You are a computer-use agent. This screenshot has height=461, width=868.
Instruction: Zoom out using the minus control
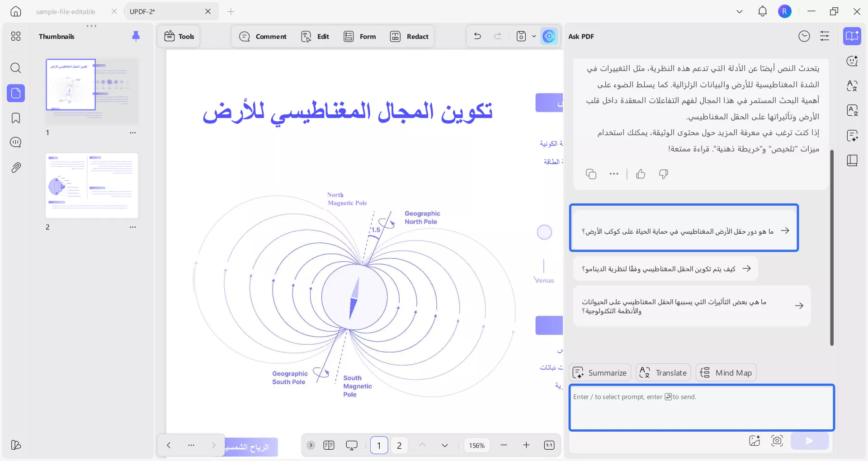(x=504, y=445)
